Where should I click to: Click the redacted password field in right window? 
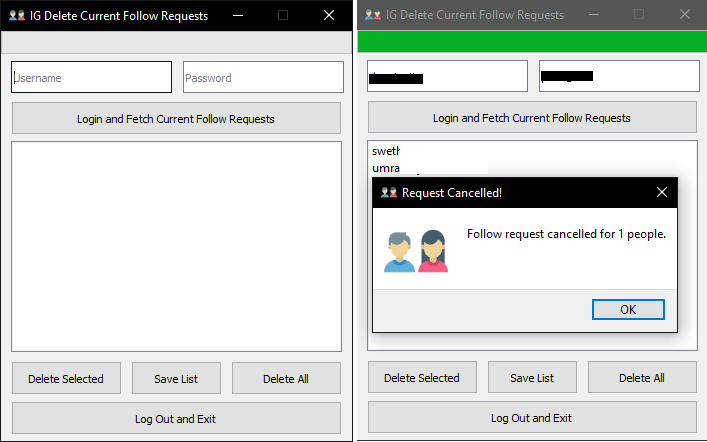pyautogui.click(x=619, y=76)
